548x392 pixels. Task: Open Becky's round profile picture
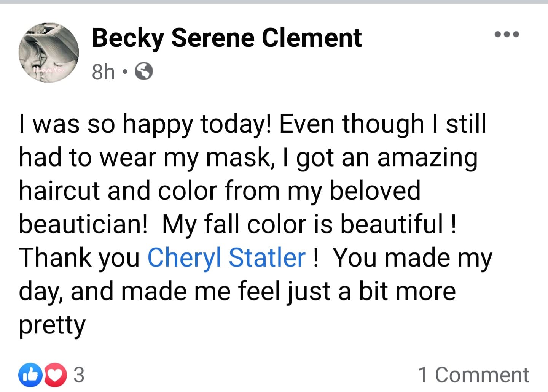49,52
